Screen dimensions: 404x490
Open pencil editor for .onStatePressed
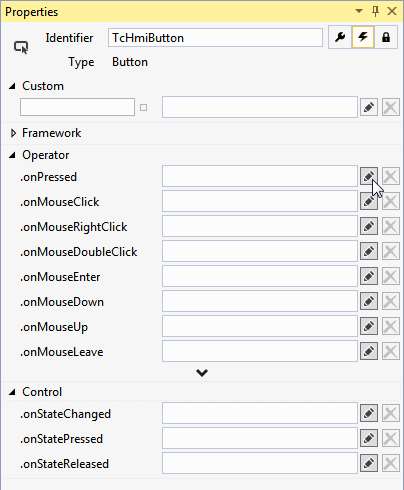click(369, 438)
